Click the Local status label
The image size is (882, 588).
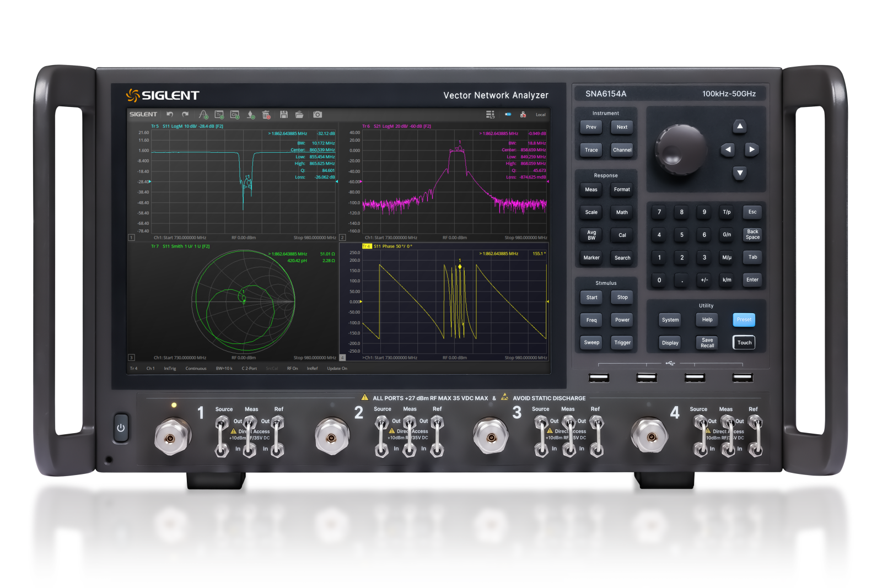click(541, 115)
